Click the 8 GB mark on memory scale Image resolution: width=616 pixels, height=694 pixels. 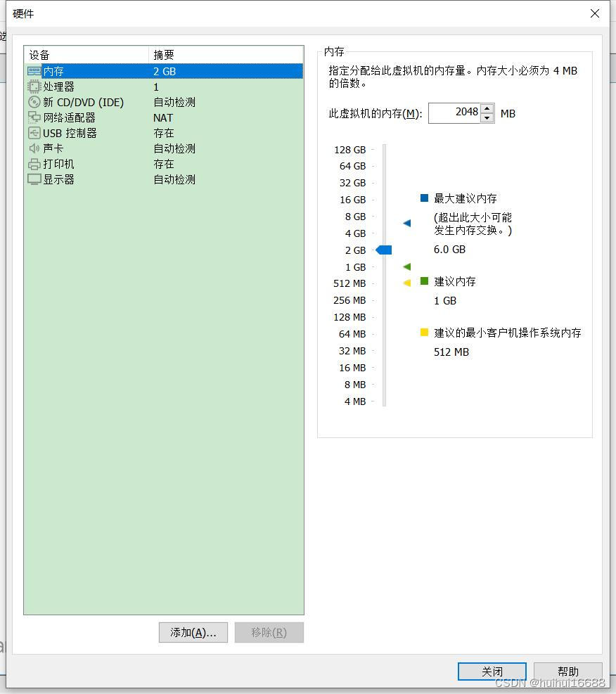click(355, 217)
